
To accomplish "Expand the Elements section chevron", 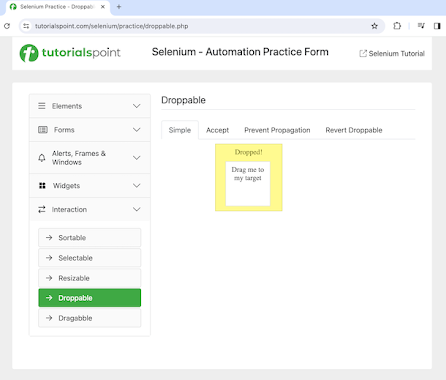I will pos(137,106).
